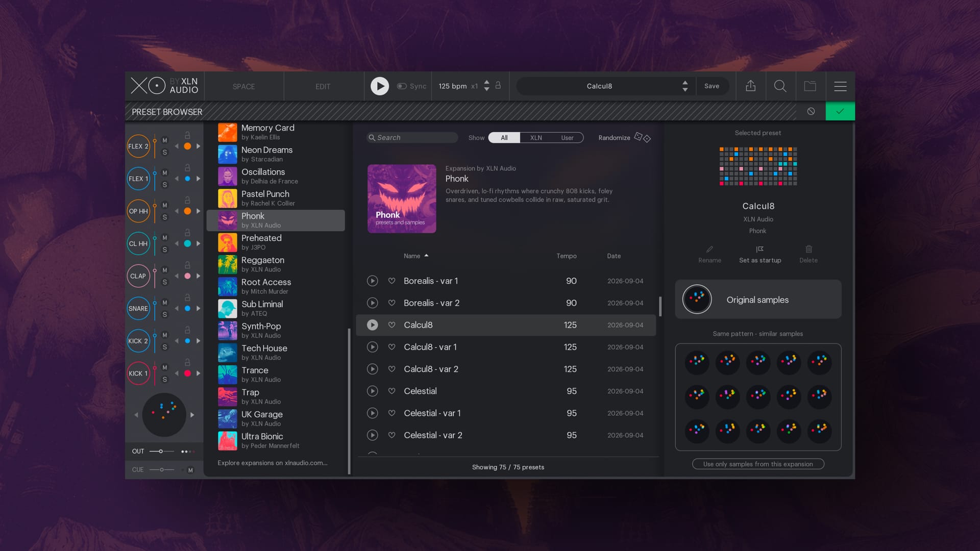Click the XO logo
This screenshot has width=980, height=551.
pos(148,86)
